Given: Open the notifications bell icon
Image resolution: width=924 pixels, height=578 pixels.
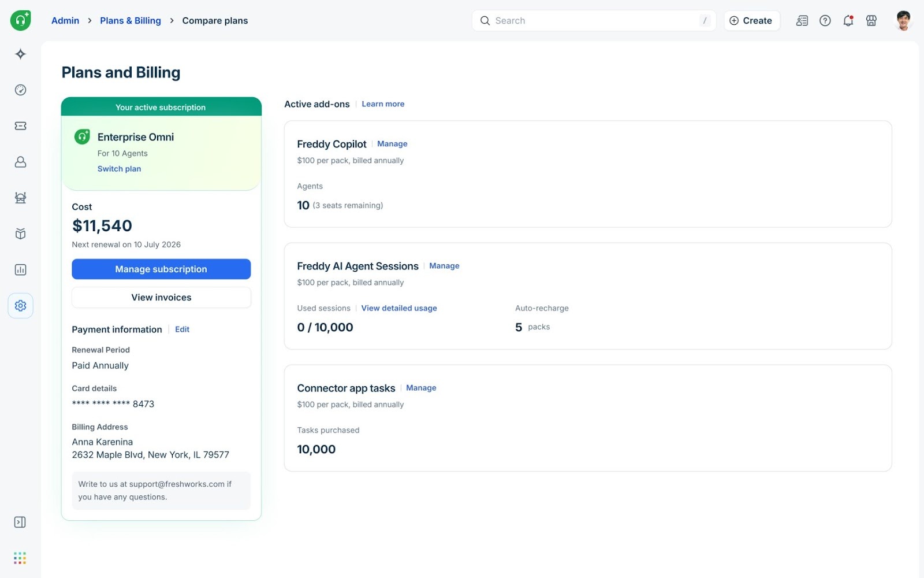Looking at the screenshot, I should pos(848,20).
